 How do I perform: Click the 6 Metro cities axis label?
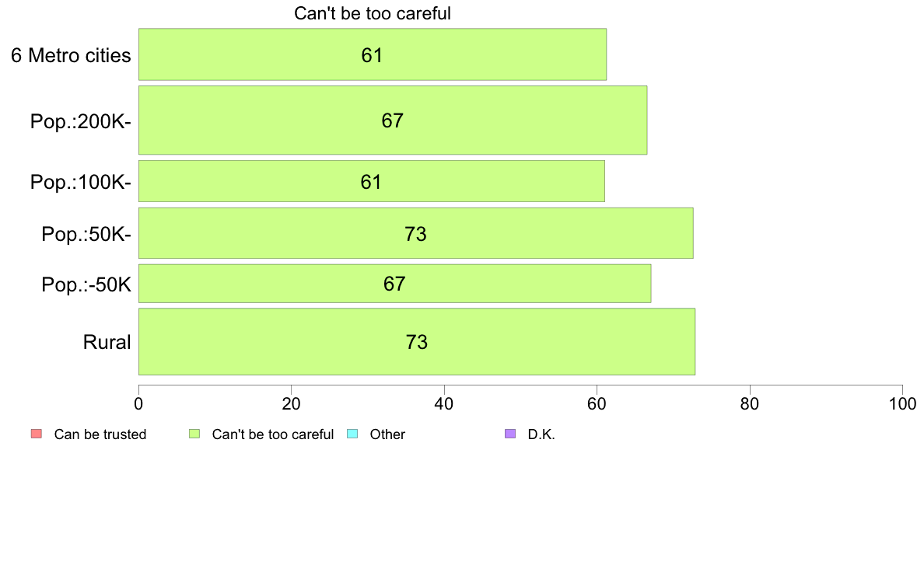click(71, 55)
